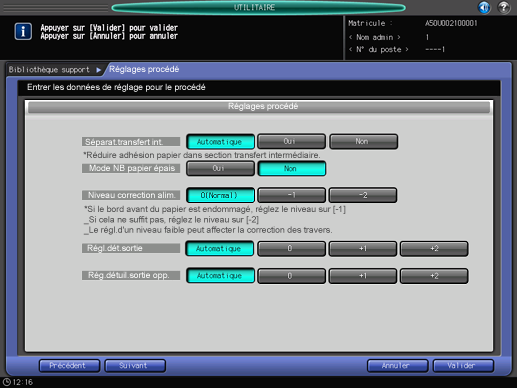
Task: Click the Réglages procédé panel header
Action: pyautogui.click(x=259, y=107)
